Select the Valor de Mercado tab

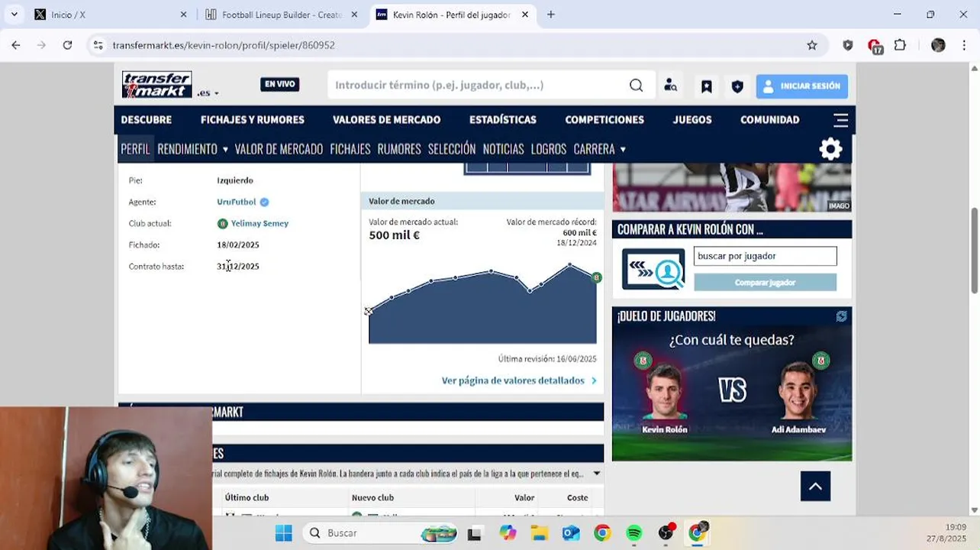[x=279, y=149]
